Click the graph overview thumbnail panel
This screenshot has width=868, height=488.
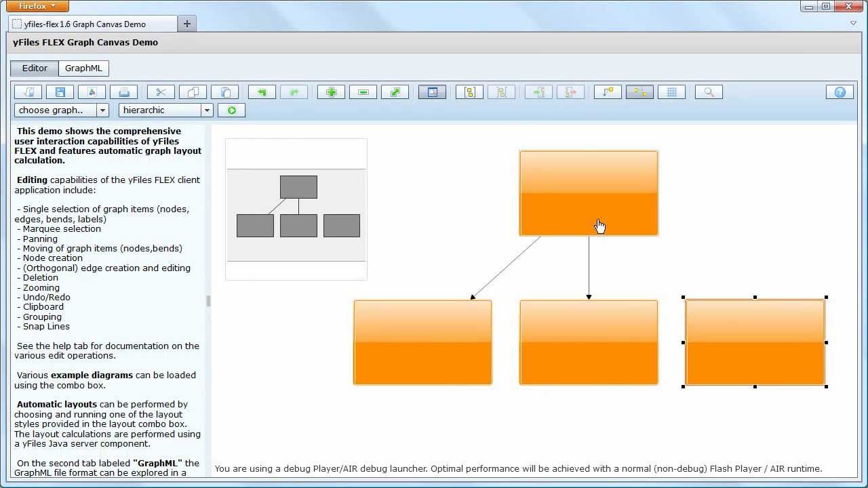tap(296, 209)
